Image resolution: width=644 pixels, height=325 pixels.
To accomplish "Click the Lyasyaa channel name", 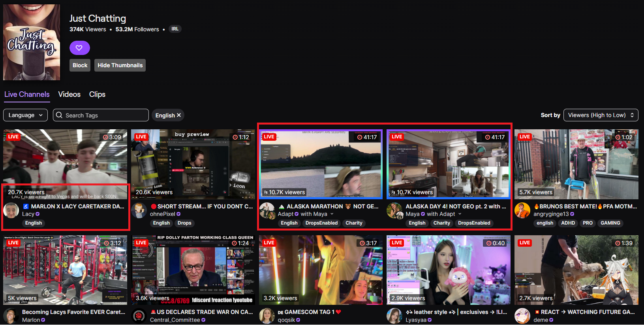I will [x=416, y=320].
